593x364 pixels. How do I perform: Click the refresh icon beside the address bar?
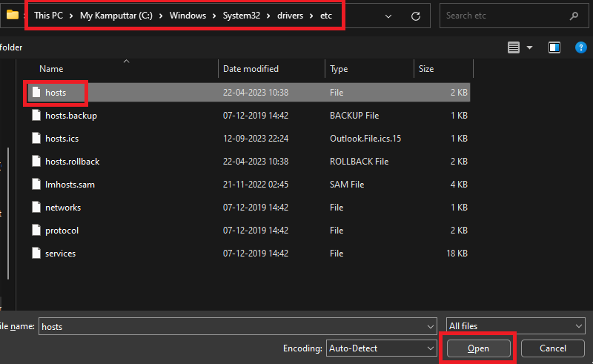(416, 16)
